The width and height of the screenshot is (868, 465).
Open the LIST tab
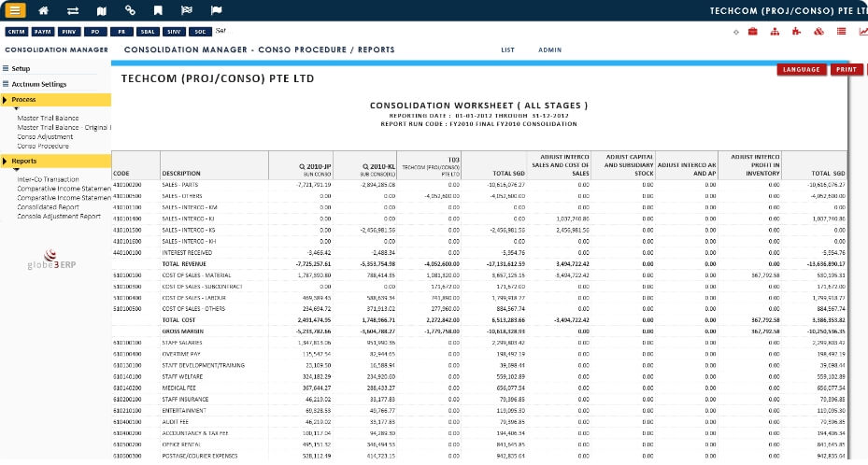tap(507, 49)
